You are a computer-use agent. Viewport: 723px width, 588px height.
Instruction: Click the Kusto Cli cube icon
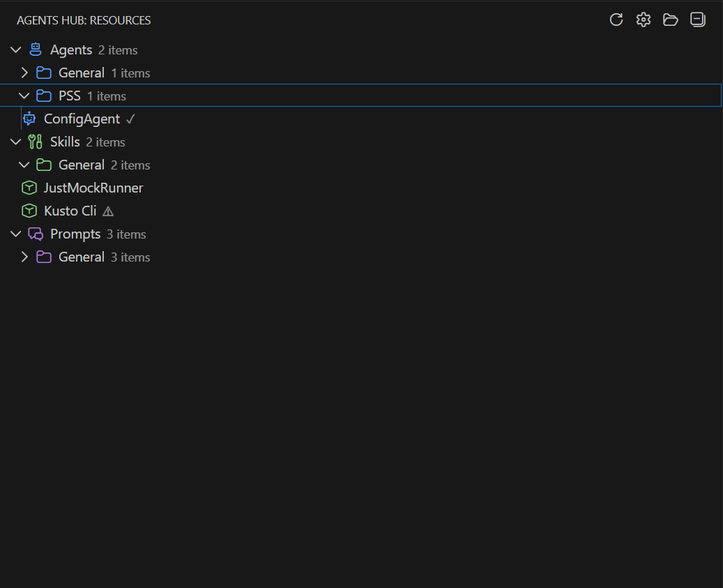(29, 211)
